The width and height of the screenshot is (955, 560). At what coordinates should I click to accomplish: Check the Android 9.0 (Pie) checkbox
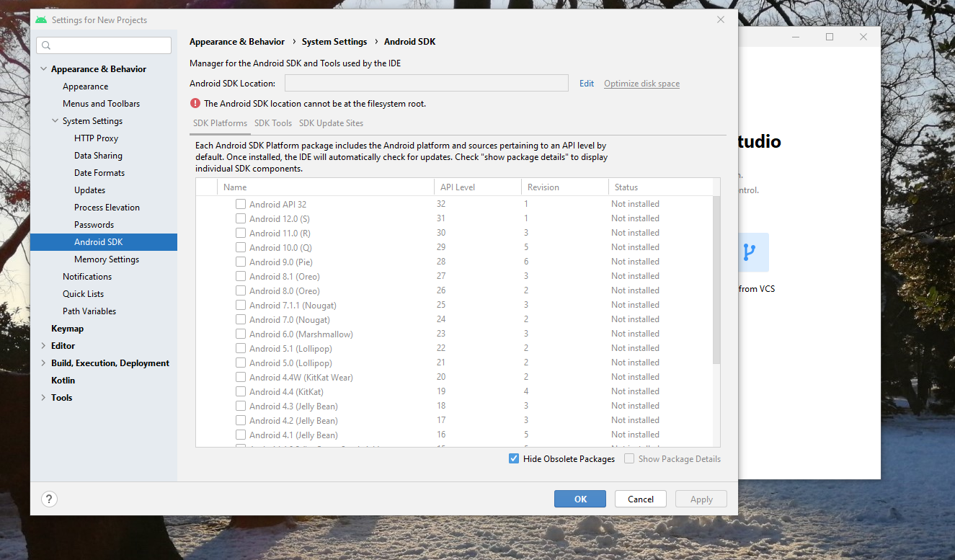241,262
